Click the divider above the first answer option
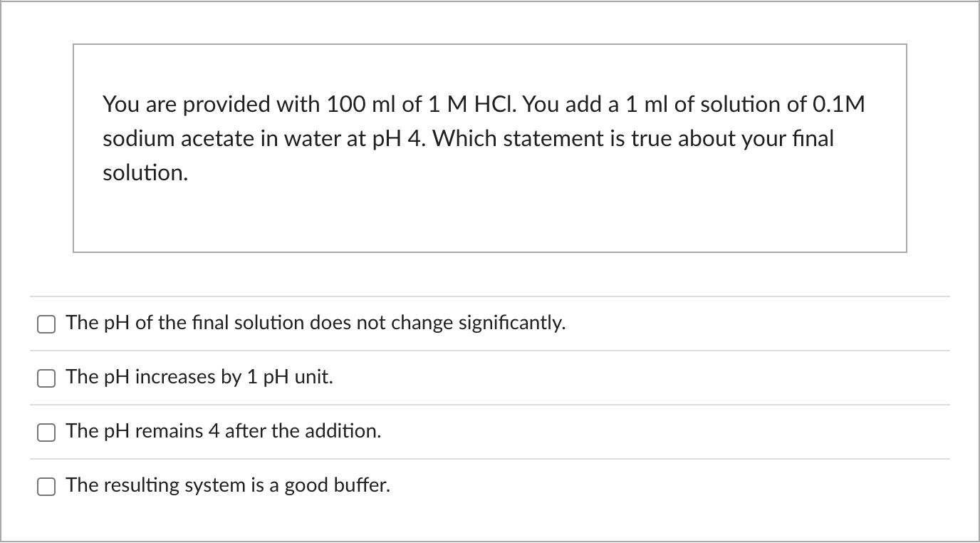 490,296
